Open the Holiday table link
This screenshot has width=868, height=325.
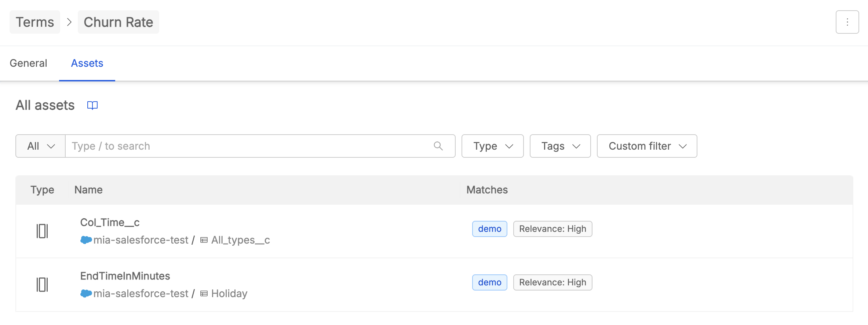tap(229, 293)
